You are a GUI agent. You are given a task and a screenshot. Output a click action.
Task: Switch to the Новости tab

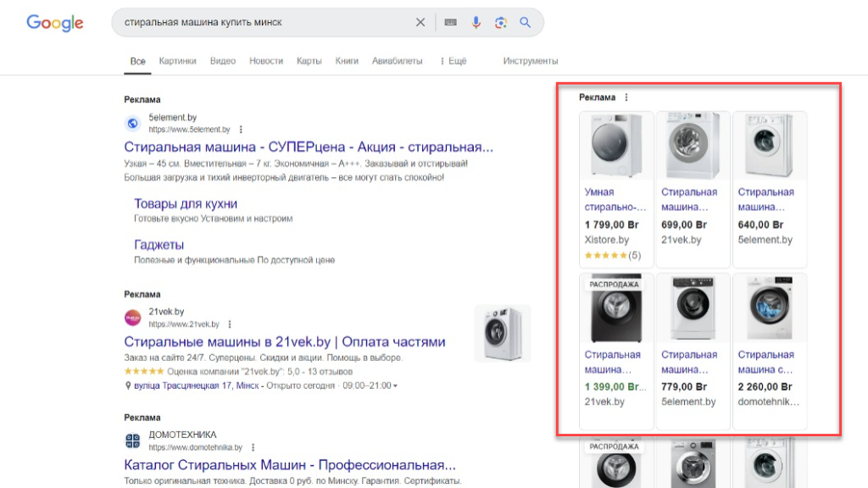(x=266, y=61)
